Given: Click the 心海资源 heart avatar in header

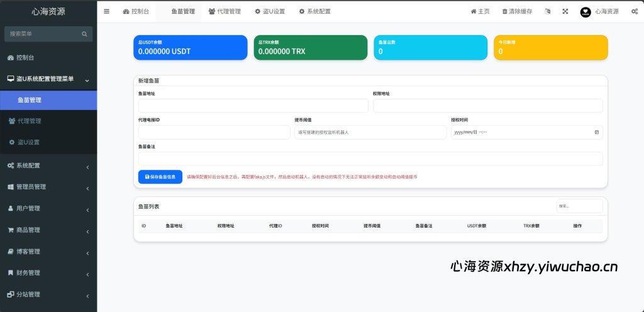Looking at the screenshot, I should tap(586, 12).
